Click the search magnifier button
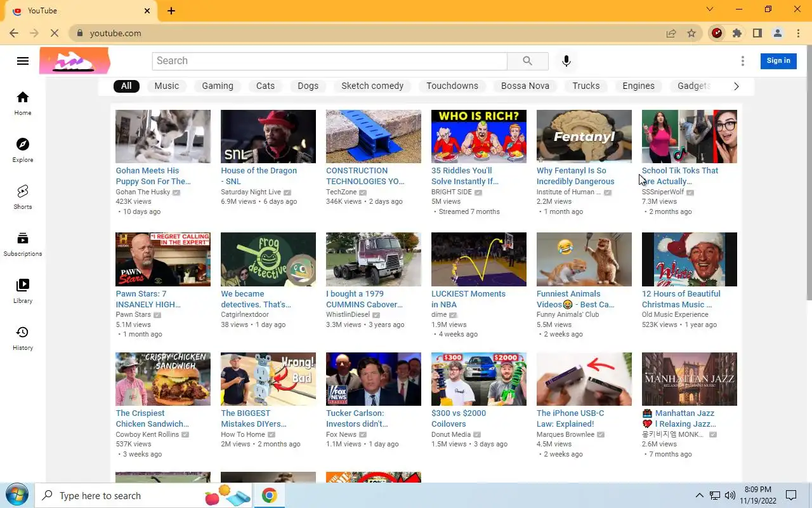The width and height of the screenshot is (812, 508). (528, 61)
